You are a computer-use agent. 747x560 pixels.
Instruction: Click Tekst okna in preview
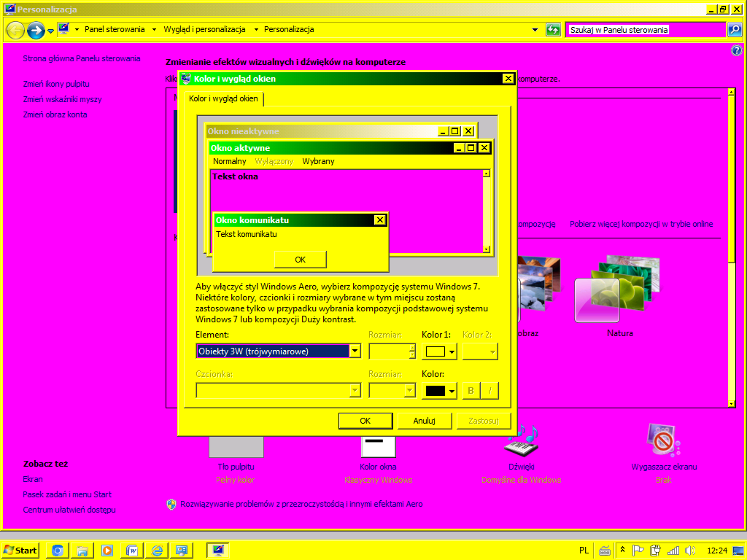coord(235,176)
